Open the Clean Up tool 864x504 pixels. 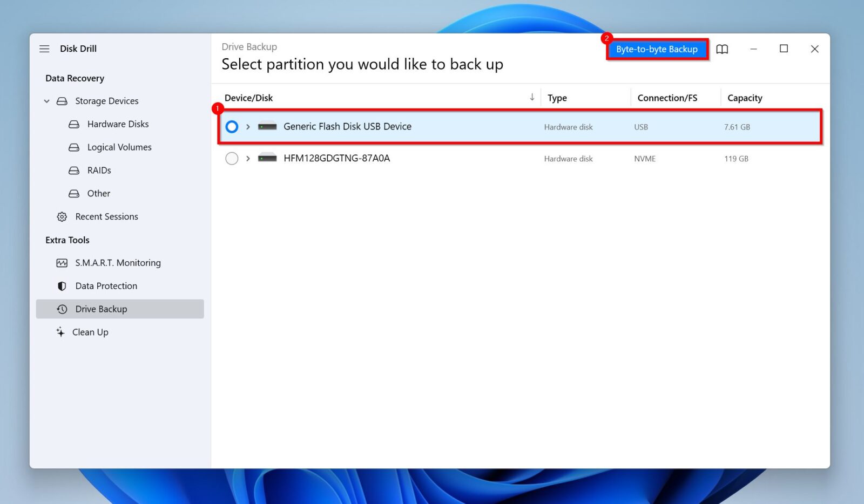[x=90, y=332]
